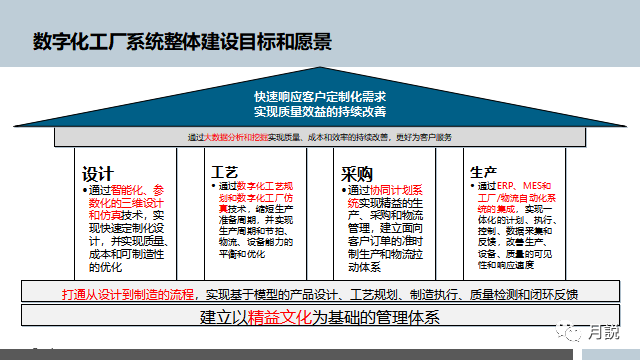Click the 快速响应客户定制化需求 roof text
The height and width of the screenshot is (360, 640).
(x=320, y=97)
